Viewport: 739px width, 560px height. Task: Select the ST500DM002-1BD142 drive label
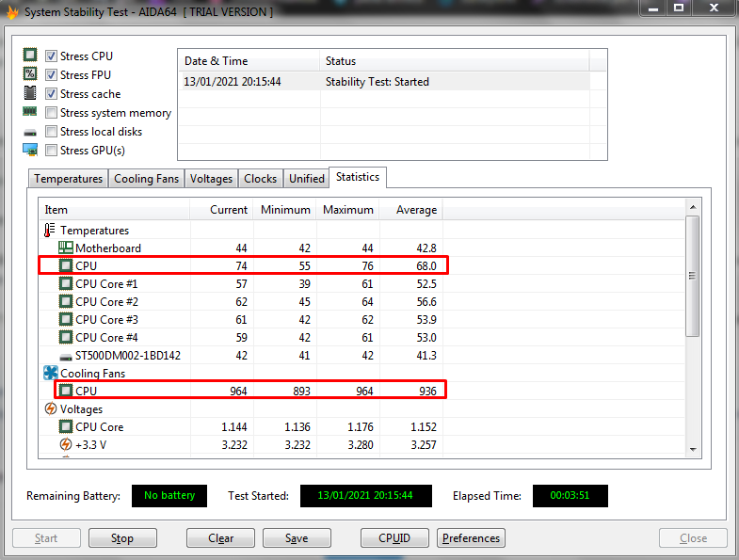coord(128,356)
